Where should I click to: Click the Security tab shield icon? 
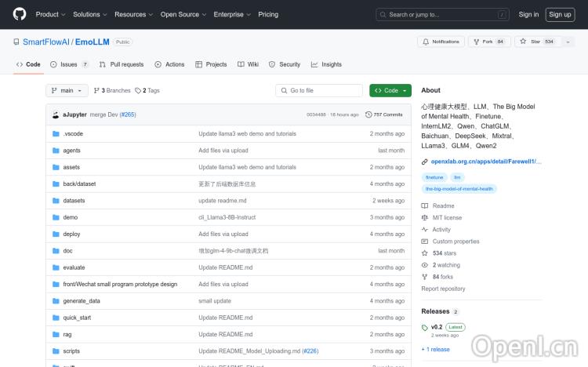(x=274, y=64)
